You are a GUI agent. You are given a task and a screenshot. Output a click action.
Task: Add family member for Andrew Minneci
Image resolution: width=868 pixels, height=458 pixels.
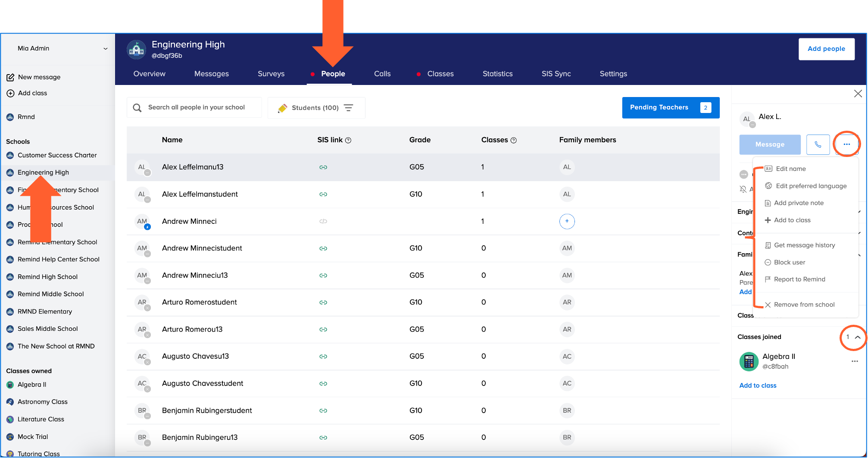(567, 221)
